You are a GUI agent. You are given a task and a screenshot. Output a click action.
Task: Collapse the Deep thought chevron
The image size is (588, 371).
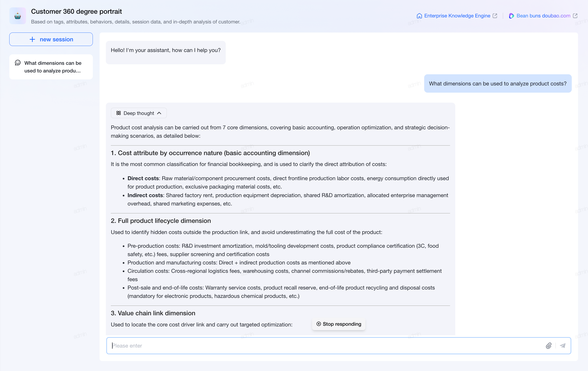159,113
